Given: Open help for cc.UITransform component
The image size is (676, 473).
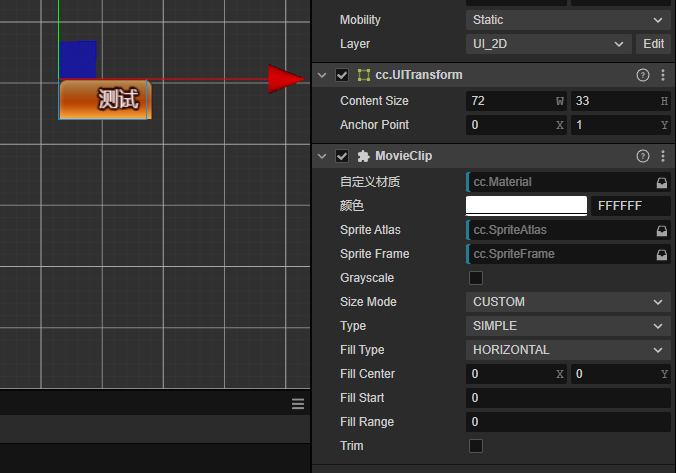Looking at the screenshot, I should click(642, 75).
